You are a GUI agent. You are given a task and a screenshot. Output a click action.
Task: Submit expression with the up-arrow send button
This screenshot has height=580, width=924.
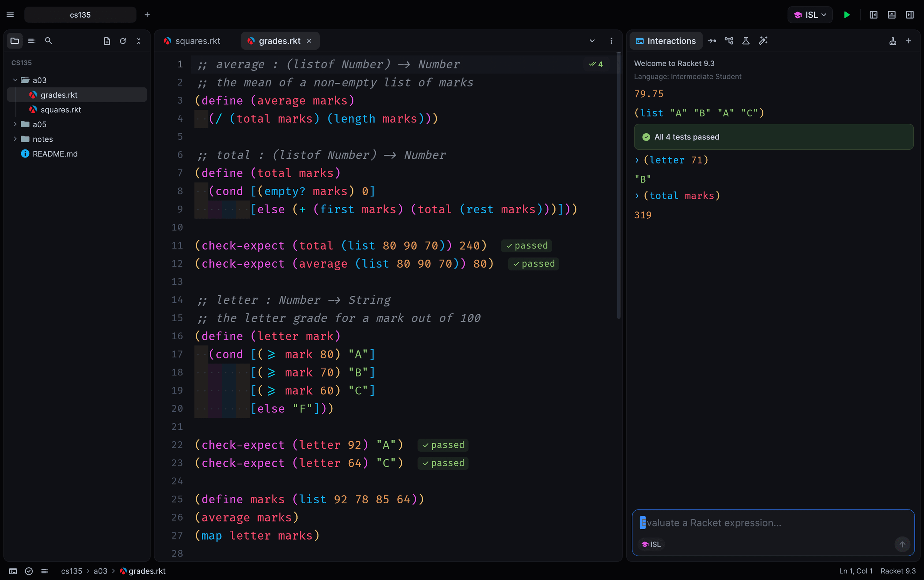click(x=902, y=544)
